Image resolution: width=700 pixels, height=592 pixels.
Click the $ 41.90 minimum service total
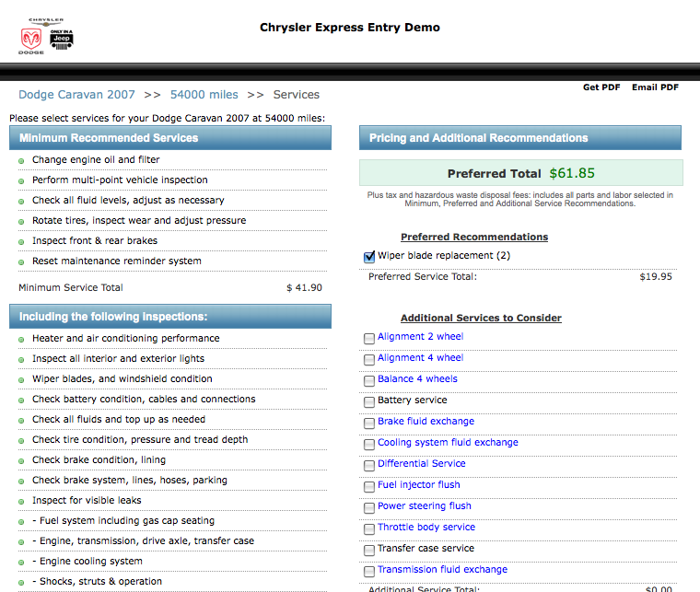click(x=304, y=288)
